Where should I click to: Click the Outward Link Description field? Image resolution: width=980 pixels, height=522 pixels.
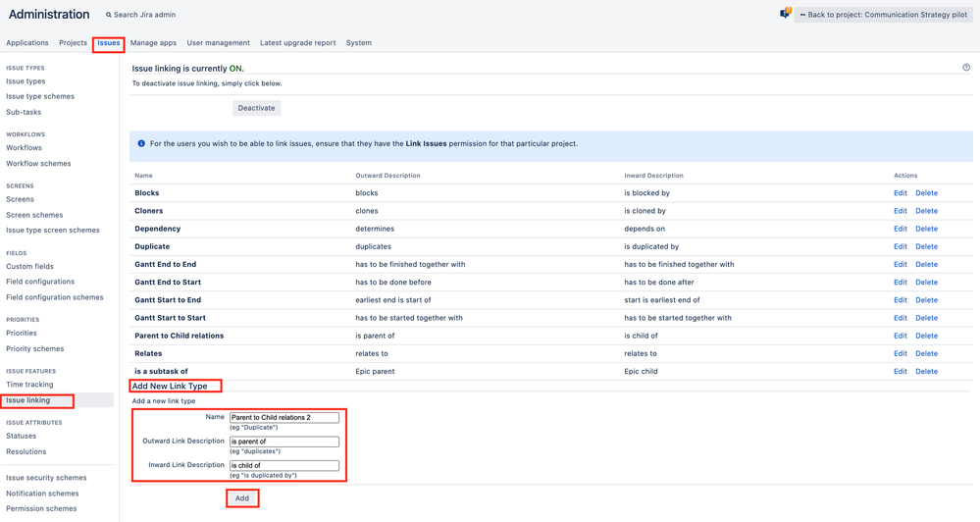click(284, 442)
